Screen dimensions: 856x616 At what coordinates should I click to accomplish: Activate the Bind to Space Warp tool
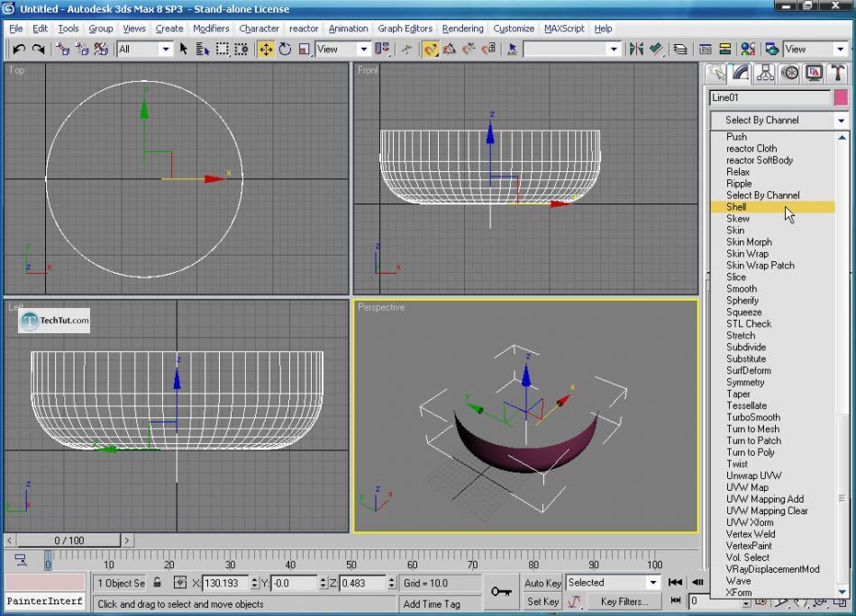point(102,50)
